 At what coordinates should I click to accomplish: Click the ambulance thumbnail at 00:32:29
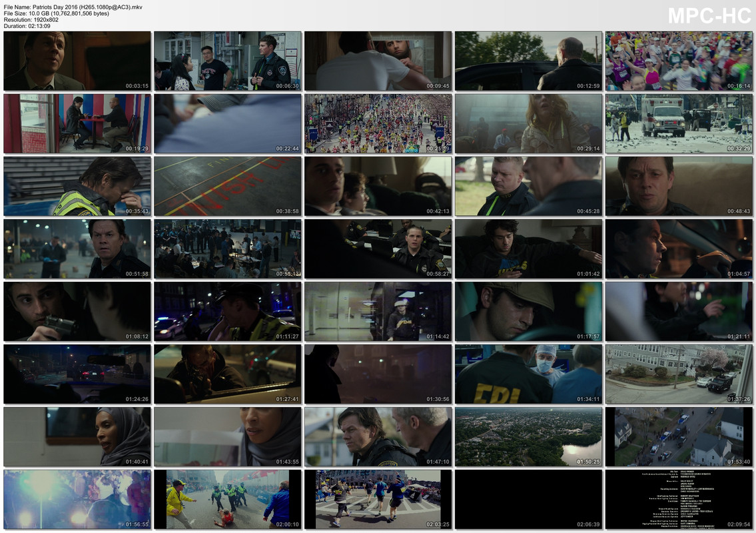point(679,124)
